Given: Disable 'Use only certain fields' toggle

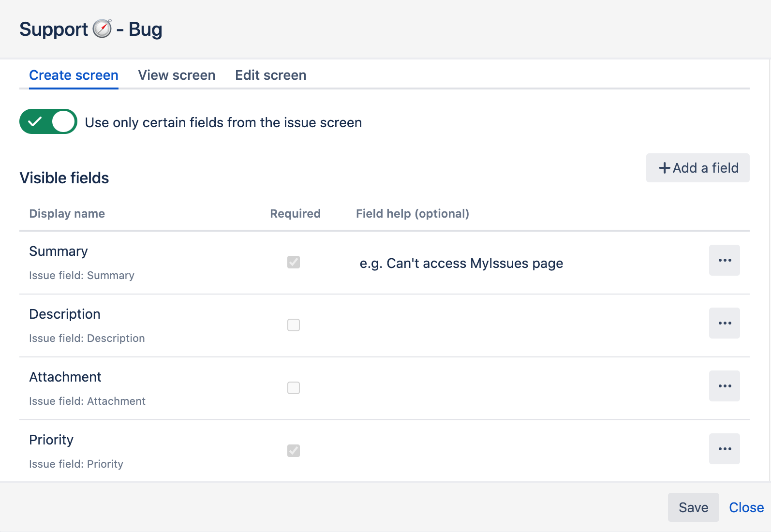Looking at the screenshot, I should click(x=48, y=121).
